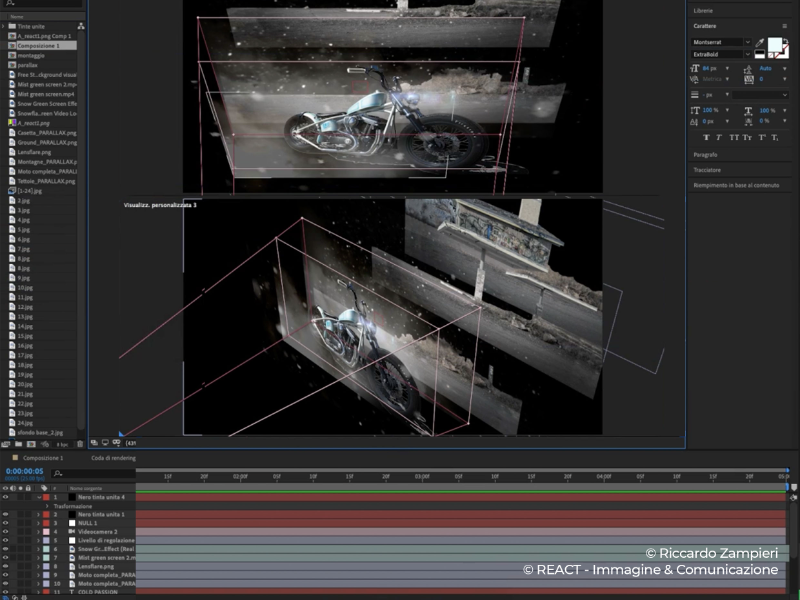Click the 02:00f mark on time ruler
The width and height of the screenshot is (800, 600).
pos(240,477)
